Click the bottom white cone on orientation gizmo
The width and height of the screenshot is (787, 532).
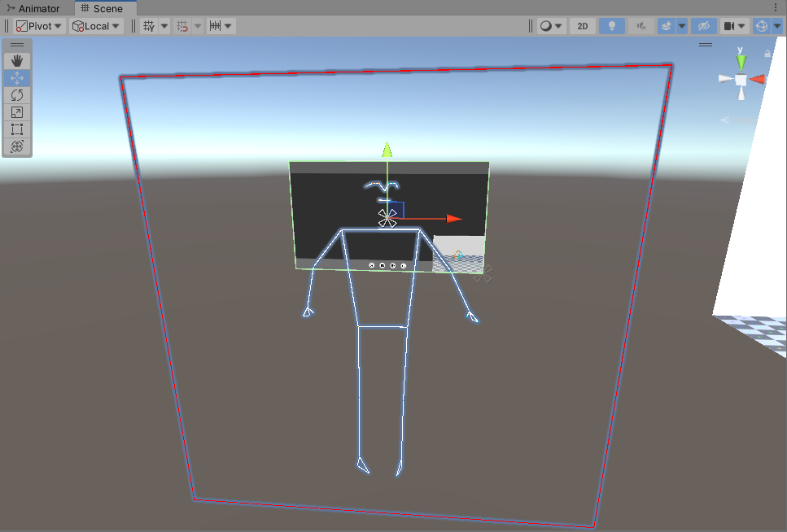pyautogui.click(x=741, y=94)
